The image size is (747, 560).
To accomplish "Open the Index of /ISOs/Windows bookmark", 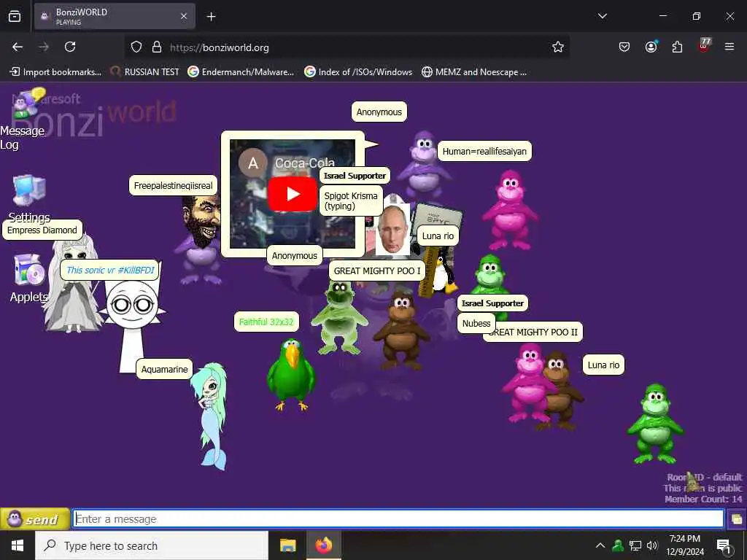I will coord(358,72).
